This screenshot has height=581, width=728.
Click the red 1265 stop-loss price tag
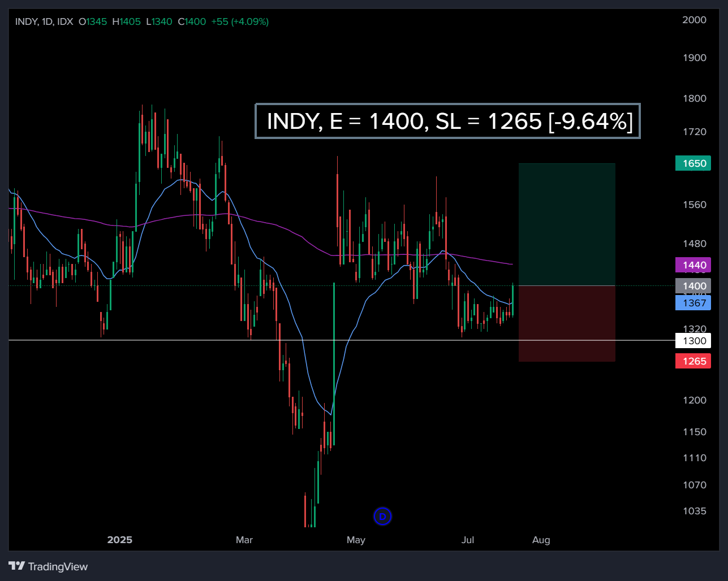[693, 361]
